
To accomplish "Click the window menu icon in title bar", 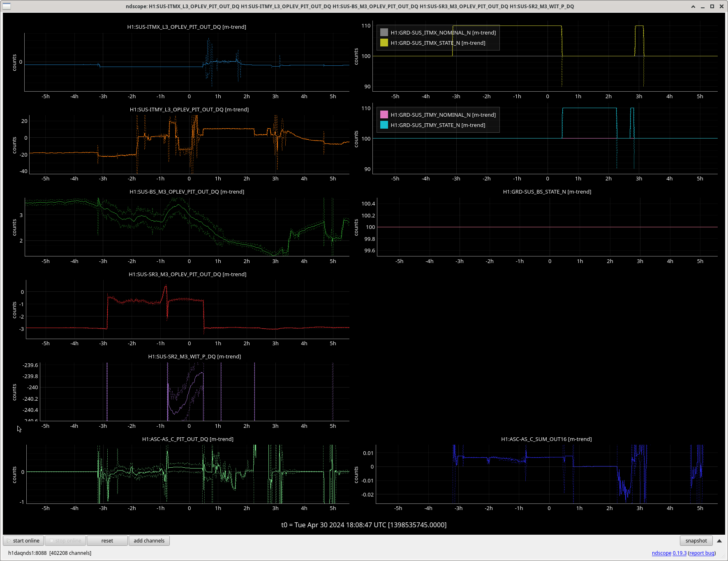I will pyautogui.click(x=7, y=6).
